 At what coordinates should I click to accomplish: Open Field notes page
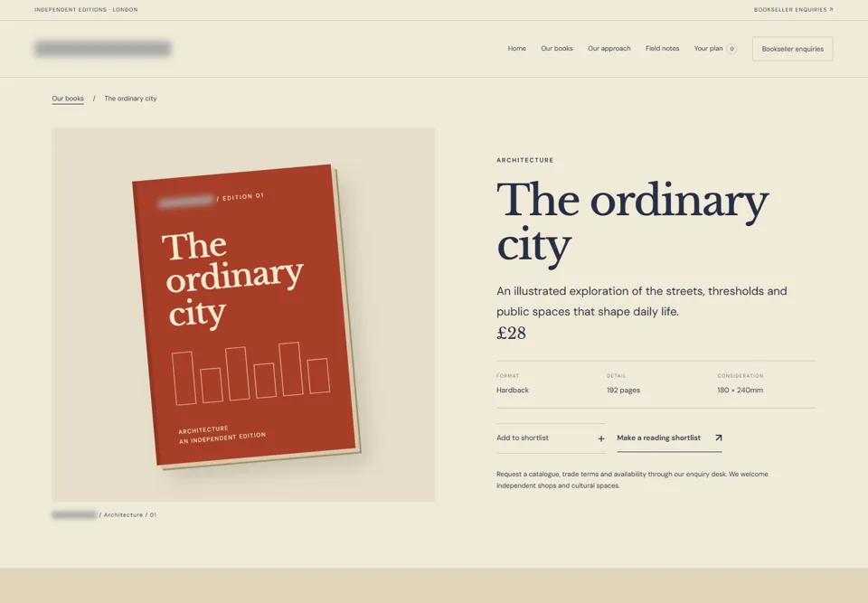coord(662,49)
